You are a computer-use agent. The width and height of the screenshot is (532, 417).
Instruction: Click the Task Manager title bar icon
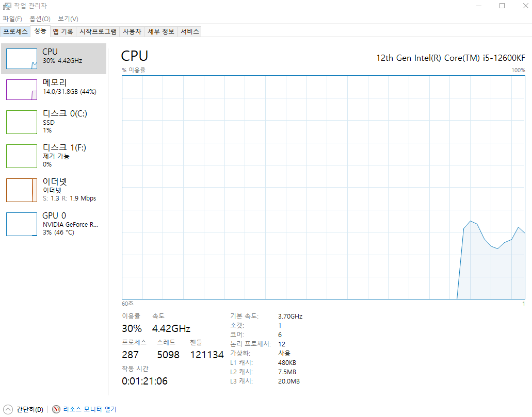click(7, 6)
